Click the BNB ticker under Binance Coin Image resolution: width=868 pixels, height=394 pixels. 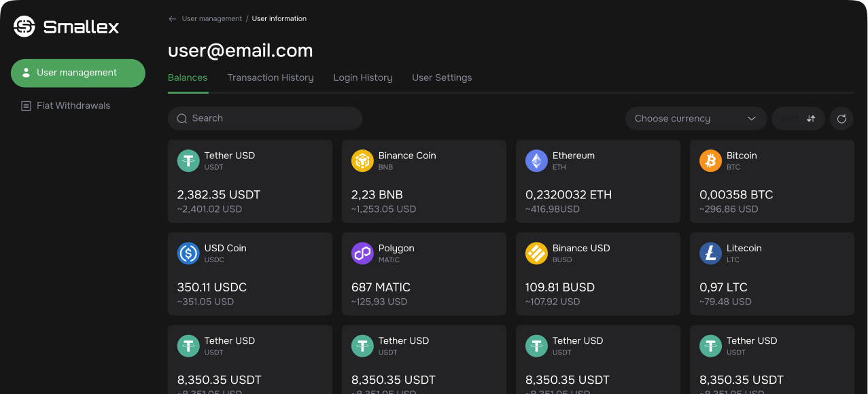[386, 167]
